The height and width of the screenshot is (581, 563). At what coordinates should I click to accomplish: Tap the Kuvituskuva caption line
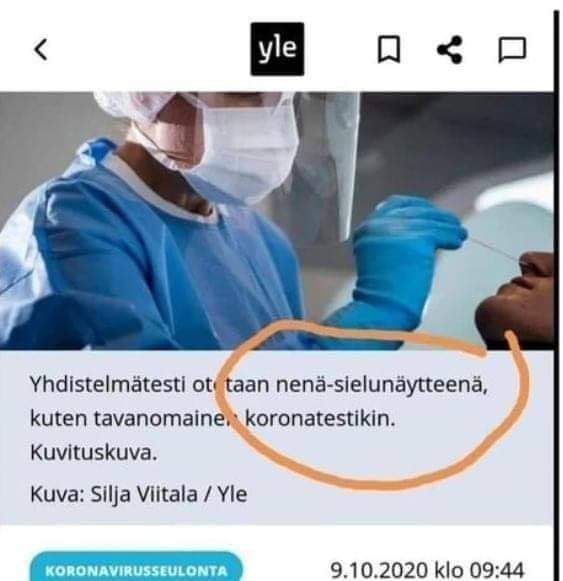pos(93,453)
